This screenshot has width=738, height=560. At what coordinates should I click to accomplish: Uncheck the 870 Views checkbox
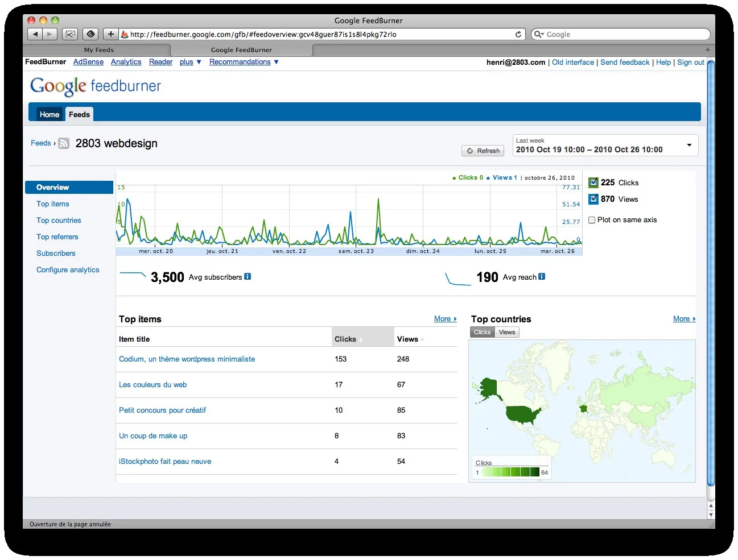click(x=593, y=199)
